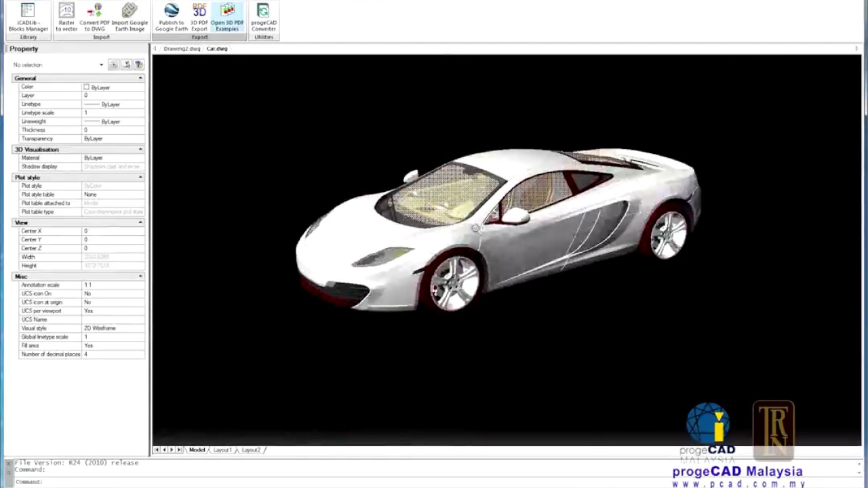This screenshot has width=868, height=488.
Task: Toggle the UCS per viewport value
Action: coord(113,311)
